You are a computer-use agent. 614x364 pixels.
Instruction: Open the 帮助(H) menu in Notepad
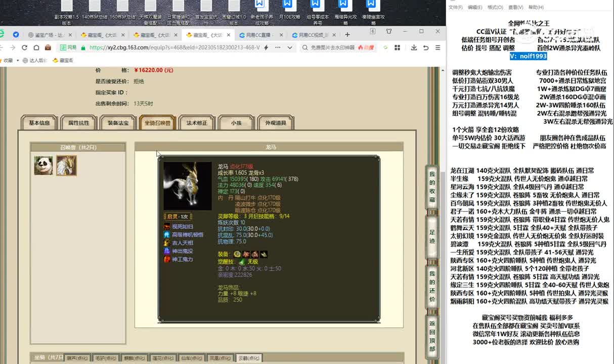pos(536,7)
